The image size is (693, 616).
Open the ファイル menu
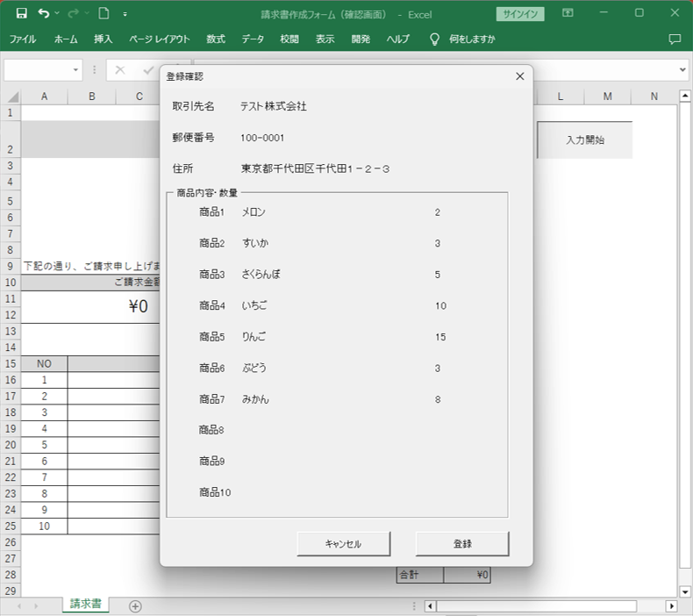[x=23, y=39]
